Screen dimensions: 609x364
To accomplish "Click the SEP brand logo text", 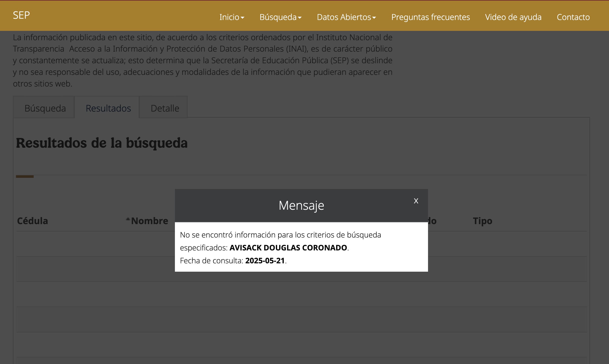I will 21,15.
